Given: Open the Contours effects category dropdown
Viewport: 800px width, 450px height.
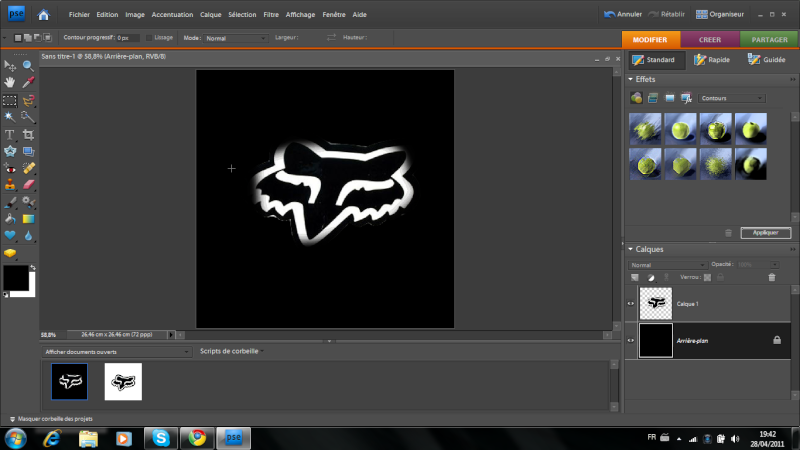Looking at the screenshot, I should coord(731,98).
